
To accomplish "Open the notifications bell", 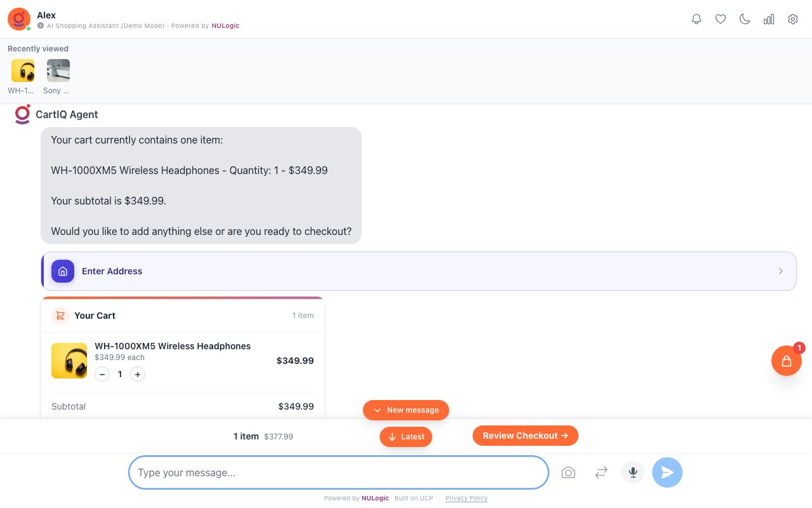I will [697, 19].
